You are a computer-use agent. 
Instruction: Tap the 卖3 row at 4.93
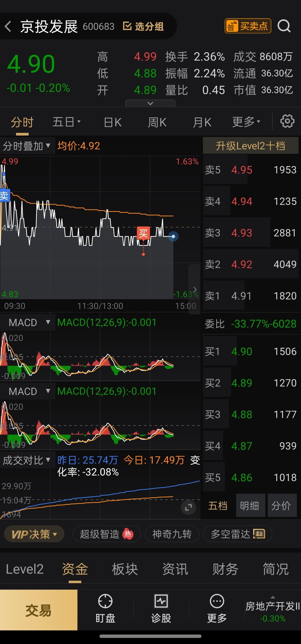coord(251,233)
